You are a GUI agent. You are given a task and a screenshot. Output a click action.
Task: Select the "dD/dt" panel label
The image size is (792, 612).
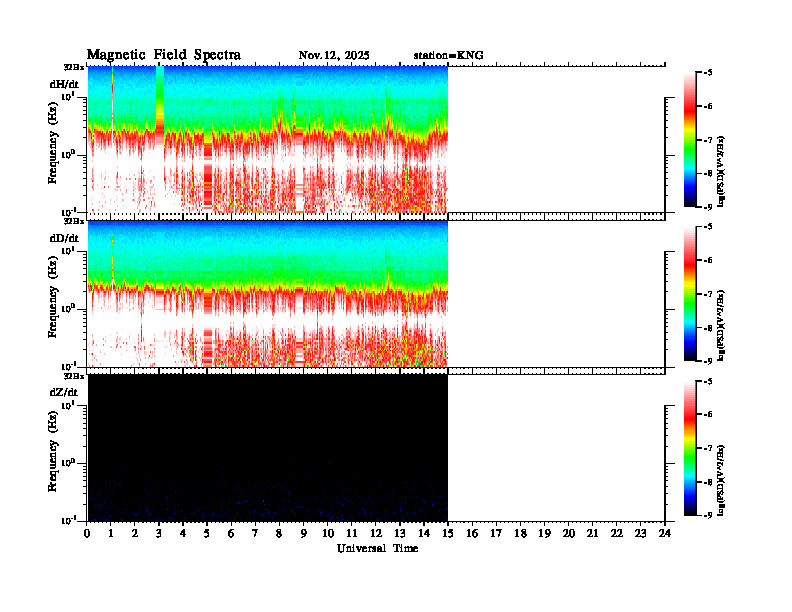pyautogui.click(x=64, y=238)
